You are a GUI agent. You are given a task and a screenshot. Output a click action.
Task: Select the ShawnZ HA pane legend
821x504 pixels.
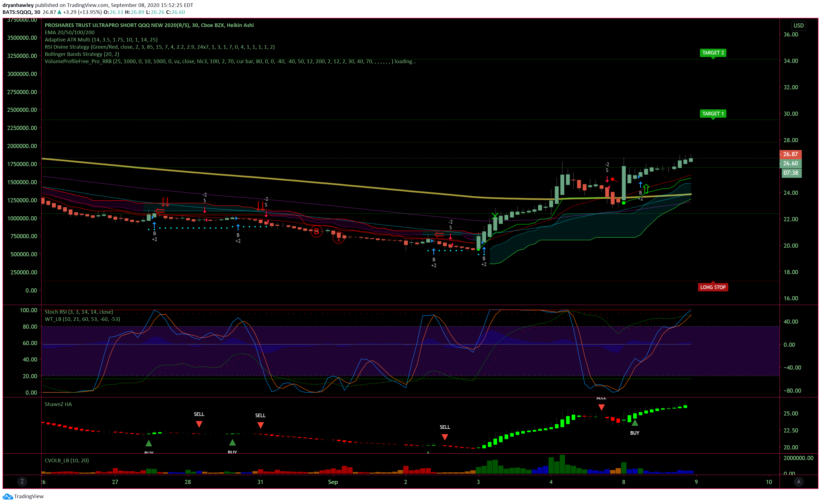[x=58, y=404]
